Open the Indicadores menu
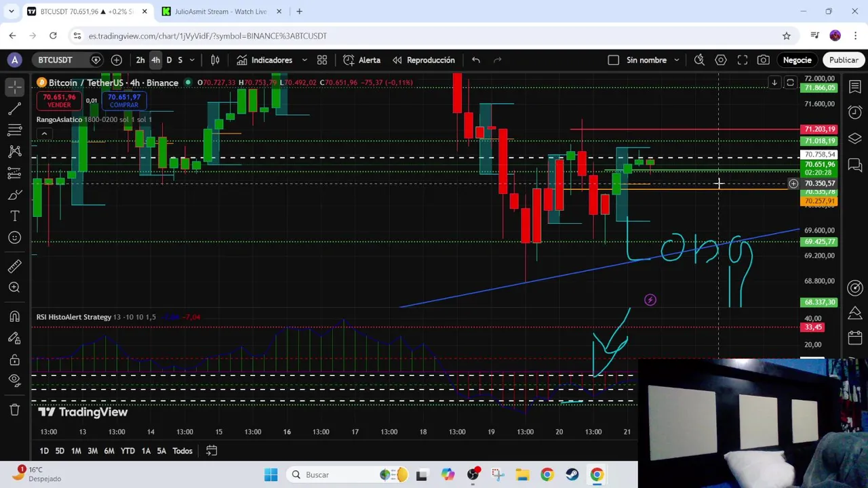 point(264,60)
